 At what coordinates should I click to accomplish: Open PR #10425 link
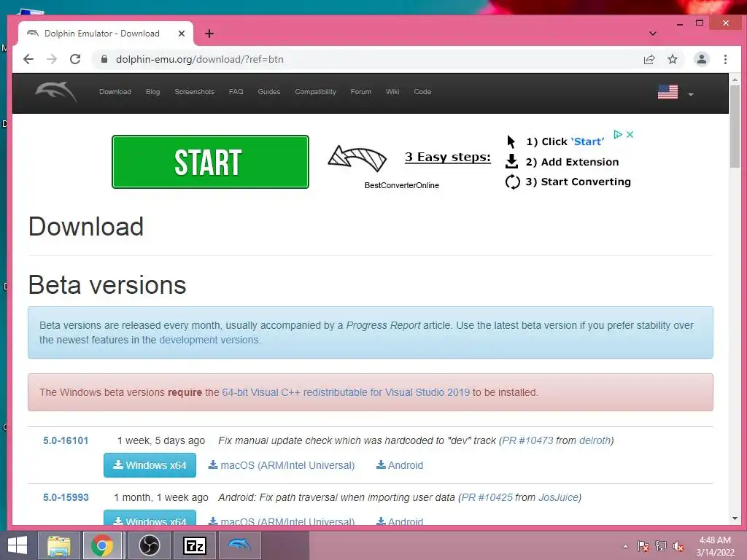487,497
